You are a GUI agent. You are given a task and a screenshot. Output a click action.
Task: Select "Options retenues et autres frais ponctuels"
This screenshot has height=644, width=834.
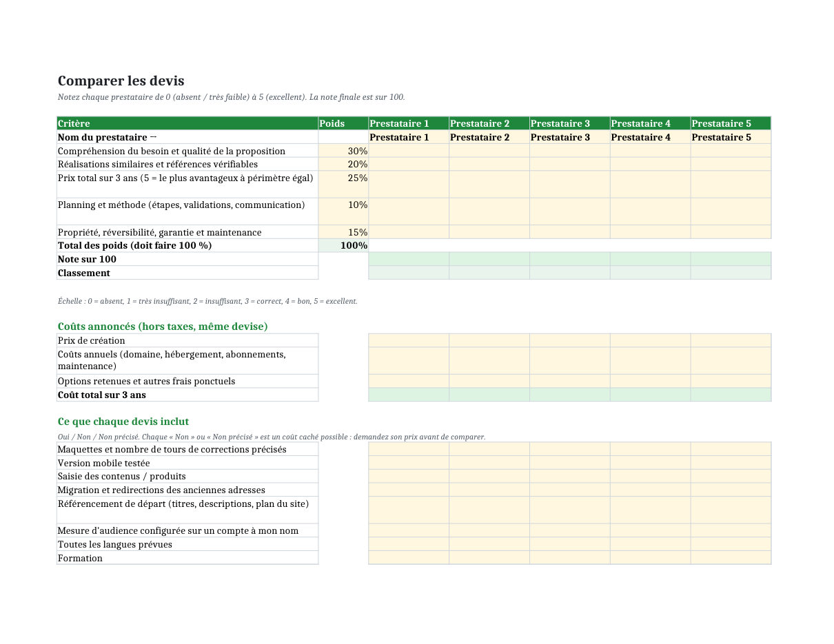click(187, 381)
